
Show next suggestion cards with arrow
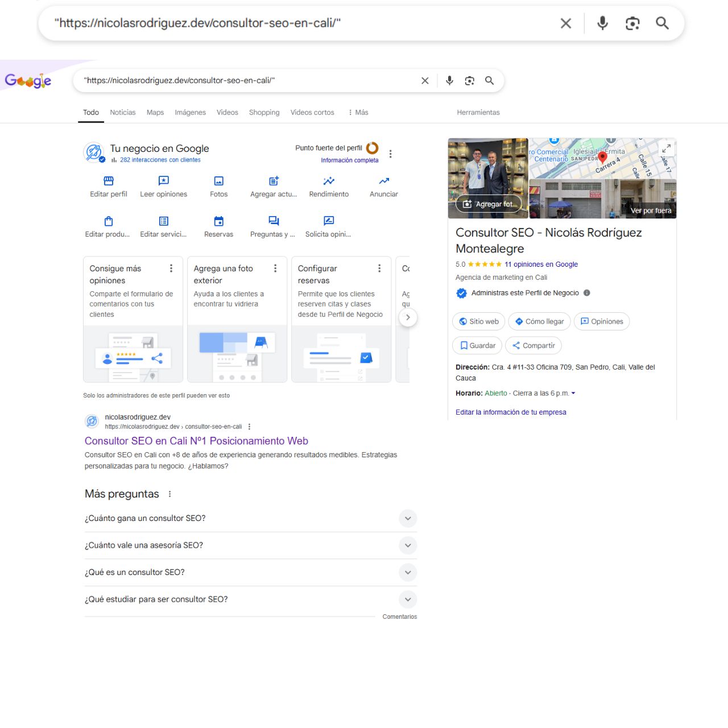(x=408, y=317)
